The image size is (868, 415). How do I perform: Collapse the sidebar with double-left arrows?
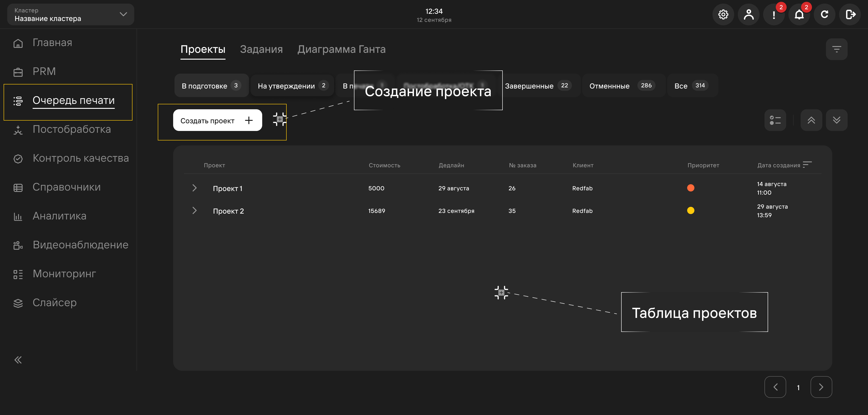pos(18,360)
